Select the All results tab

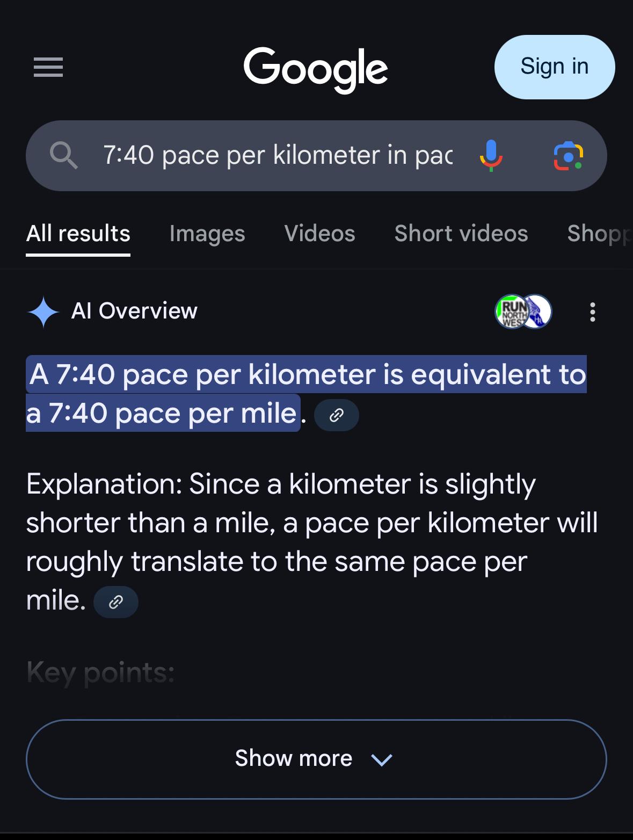(x=78, y=234)
